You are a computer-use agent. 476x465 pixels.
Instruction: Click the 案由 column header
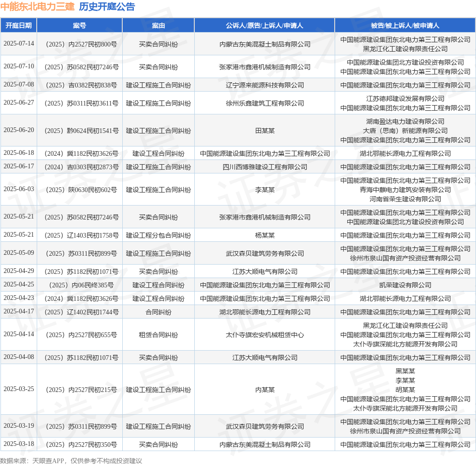(158, 26)
